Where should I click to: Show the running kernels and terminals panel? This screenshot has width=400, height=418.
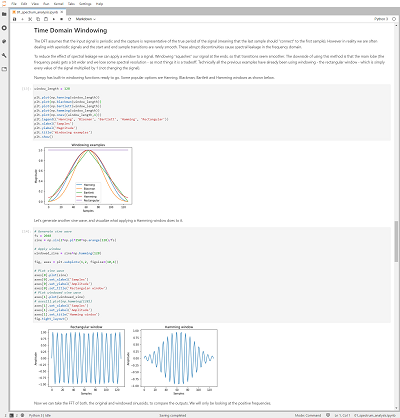click(x=4, y=28)
